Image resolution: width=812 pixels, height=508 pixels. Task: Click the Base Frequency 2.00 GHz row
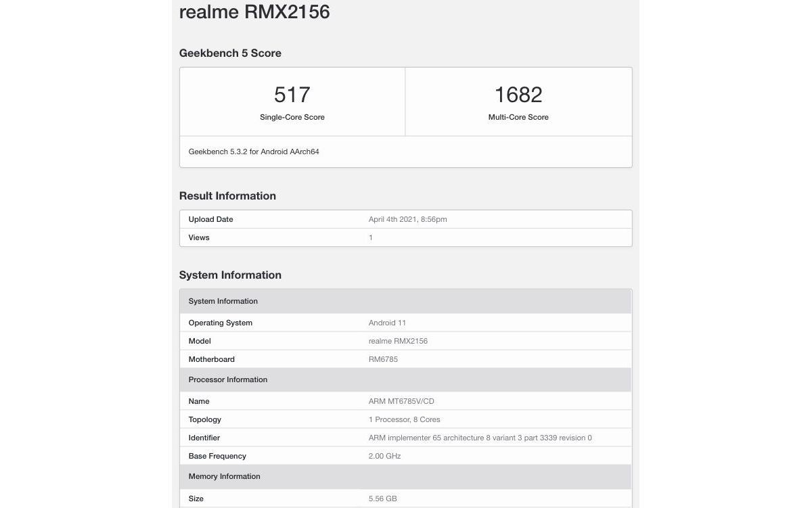[x=406, y=455]
